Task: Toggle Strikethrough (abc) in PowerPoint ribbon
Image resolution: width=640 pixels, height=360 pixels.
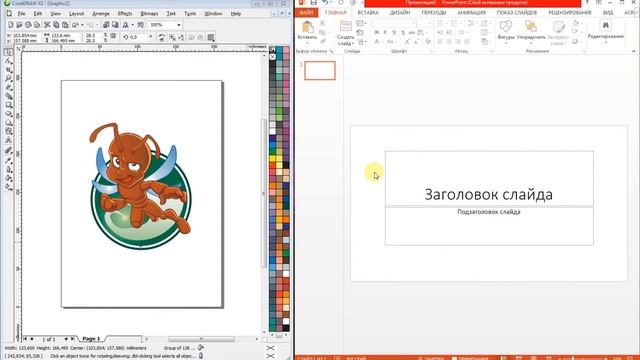Action: pyautogui.click(x=411, y=32)
